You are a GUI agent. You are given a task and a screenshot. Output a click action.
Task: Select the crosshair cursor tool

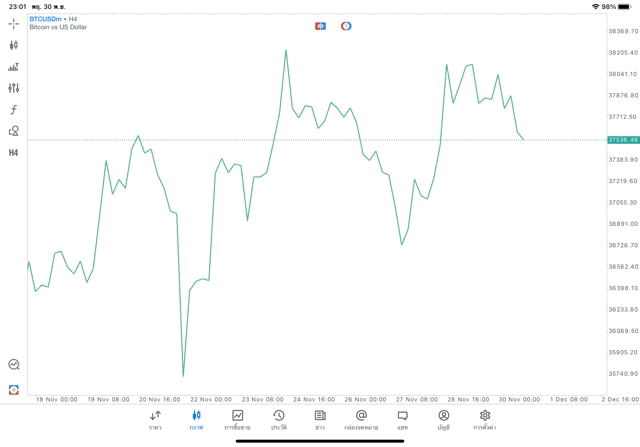[14, 23]
